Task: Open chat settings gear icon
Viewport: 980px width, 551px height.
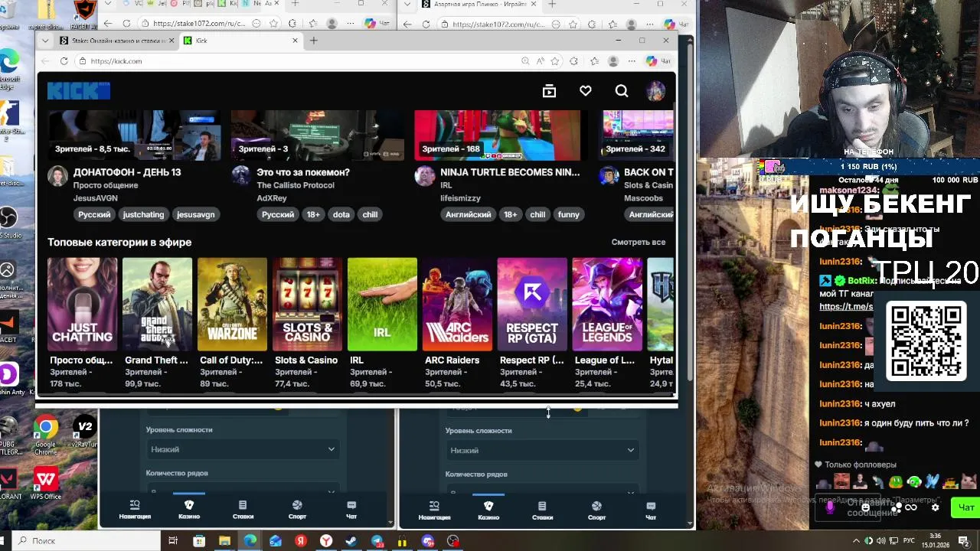Action: pos(935,507)
